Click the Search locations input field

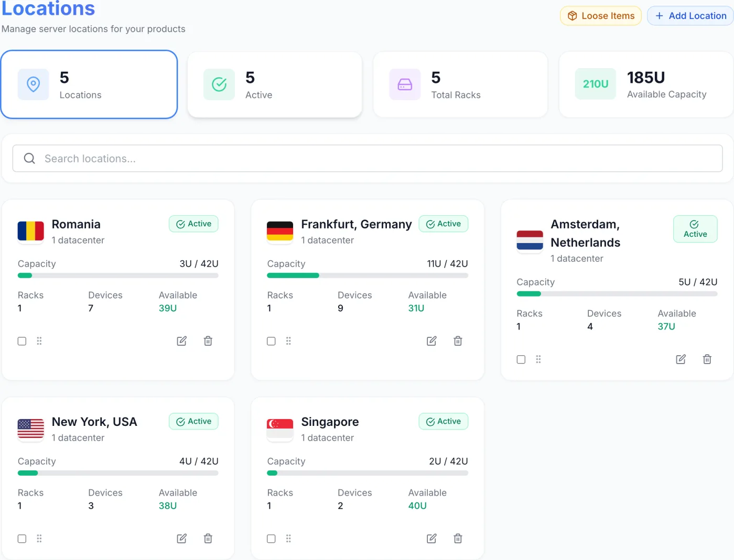click(x=368, y=158)
